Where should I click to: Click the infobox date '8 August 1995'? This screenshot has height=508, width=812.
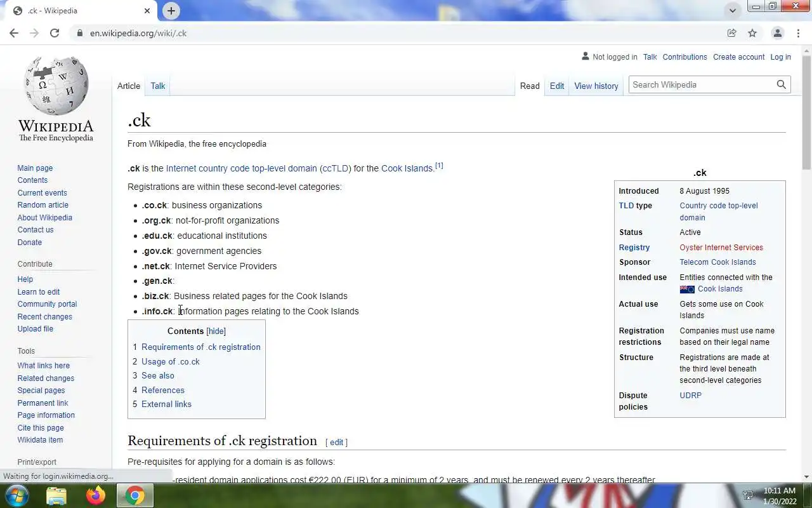coord(704,191)
